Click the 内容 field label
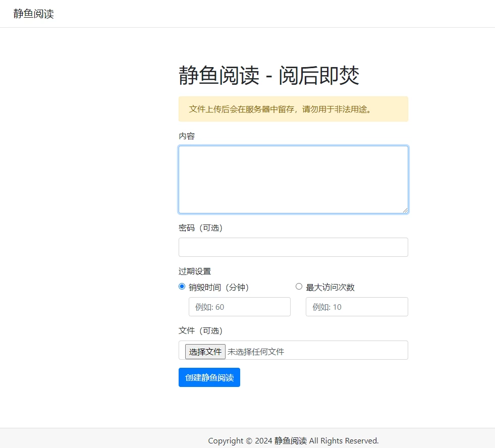This screenshot has height=448, width=495. [x=187, y=136]
